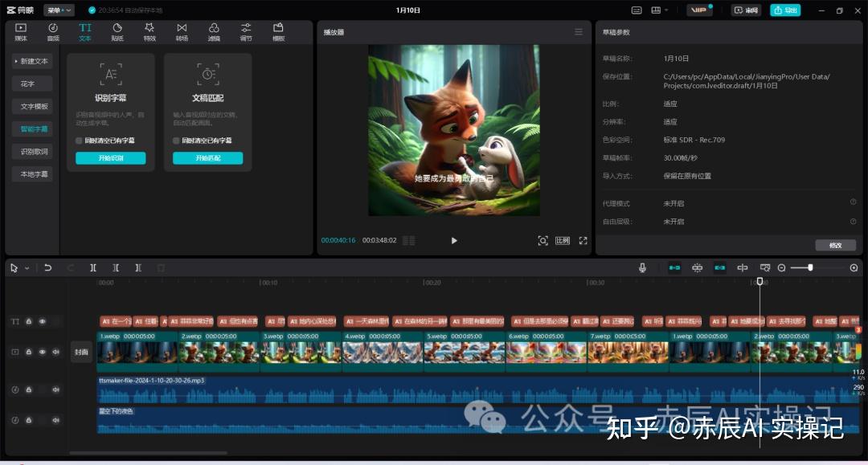The width and height of the screenshot is (868, 465).
Task: Click the delete-right trim tool
Action: (x=138, y=267)
